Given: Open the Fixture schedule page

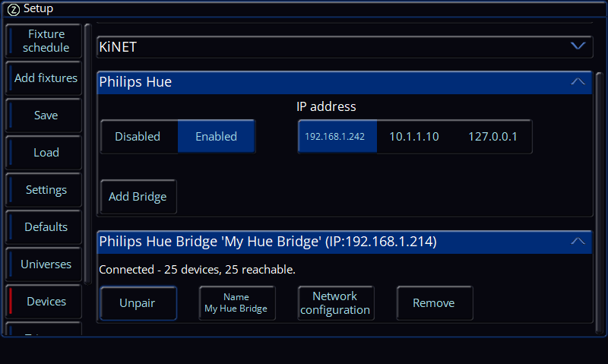Looking at the screenshot, I should click(x=44, y=41).
